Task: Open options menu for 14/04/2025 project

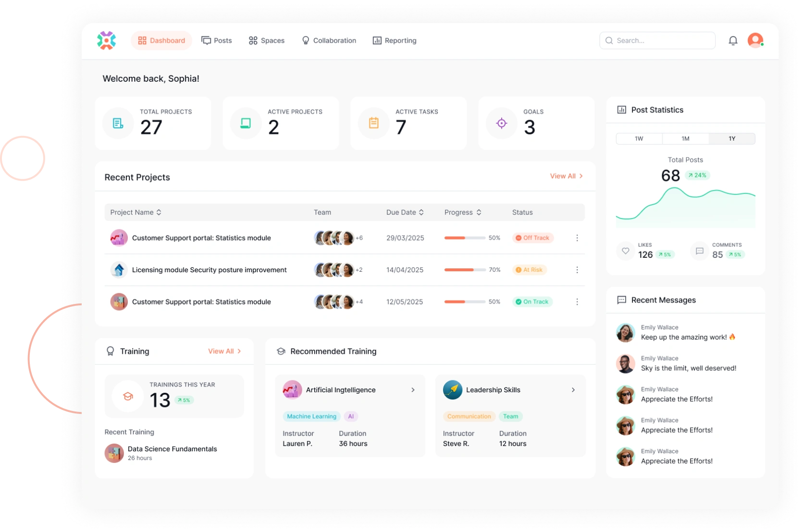Action: tap(577, 270)
